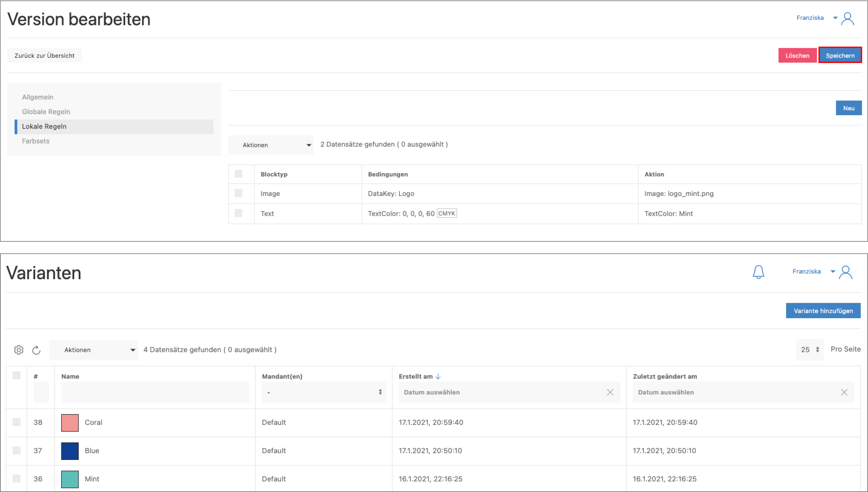Clear the Zuletzt geändert am date filter
This screenshot has height=492, width=868.
tap(844, 392)
